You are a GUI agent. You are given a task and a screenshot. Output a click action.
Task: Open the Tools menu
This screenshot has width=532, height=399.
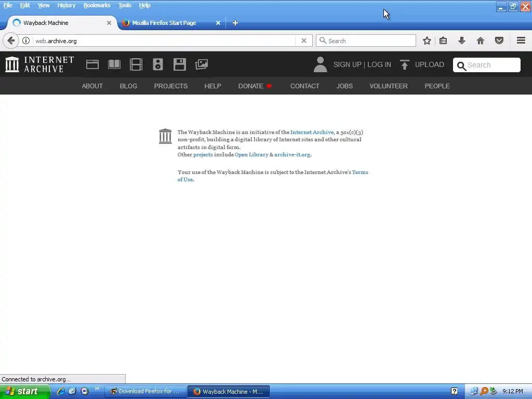coord(125,5)
